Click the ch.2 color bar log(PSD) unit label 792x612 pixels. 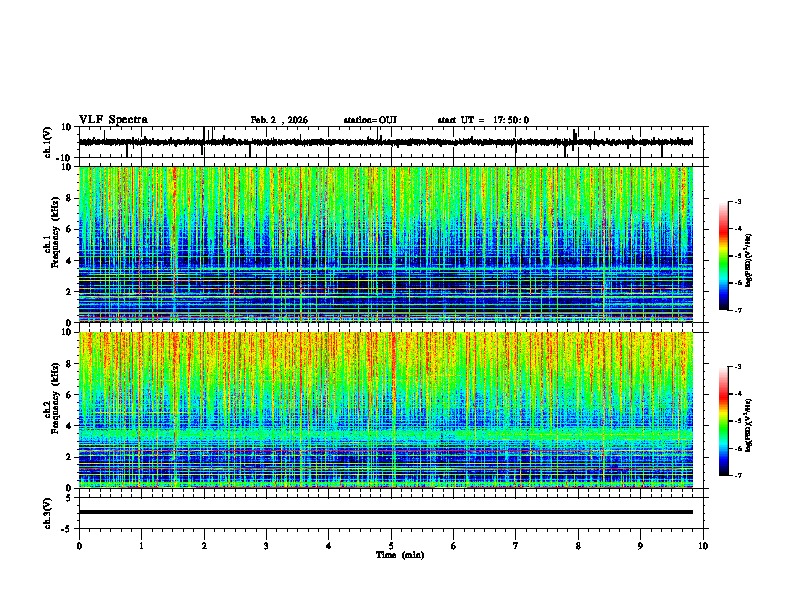click(x=748, y=425)
